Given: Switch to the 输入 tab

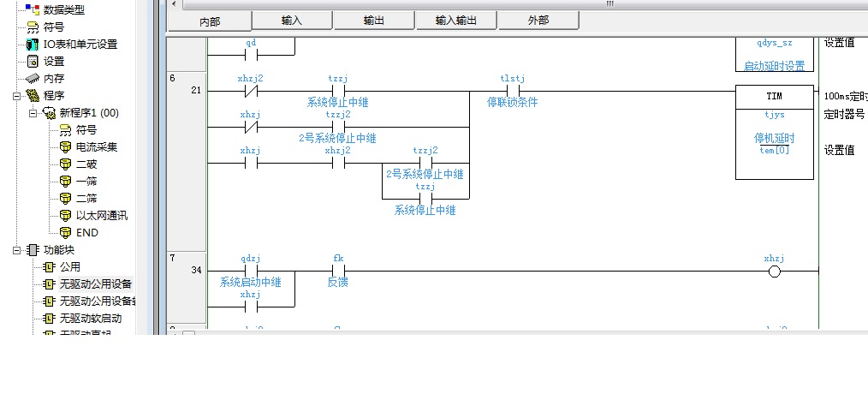Looking at the screenshot, I should click(x=292, y=21).
